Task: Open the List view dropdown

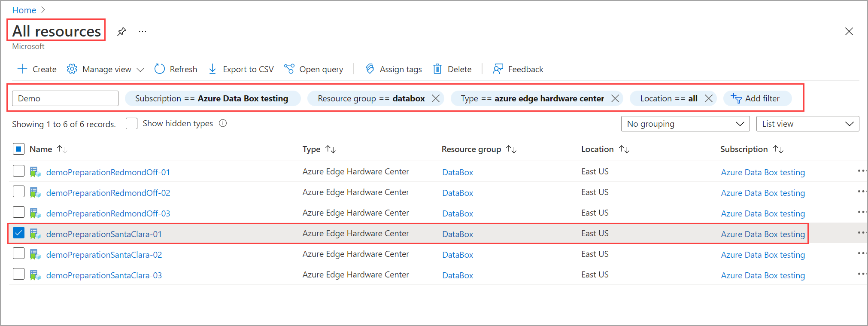Action: pos(807,124)
